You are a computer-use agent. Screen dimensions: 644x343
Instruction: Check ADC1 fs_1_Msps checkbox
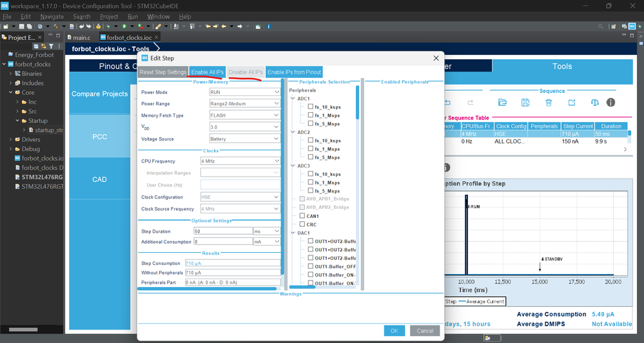coord(311,115)
